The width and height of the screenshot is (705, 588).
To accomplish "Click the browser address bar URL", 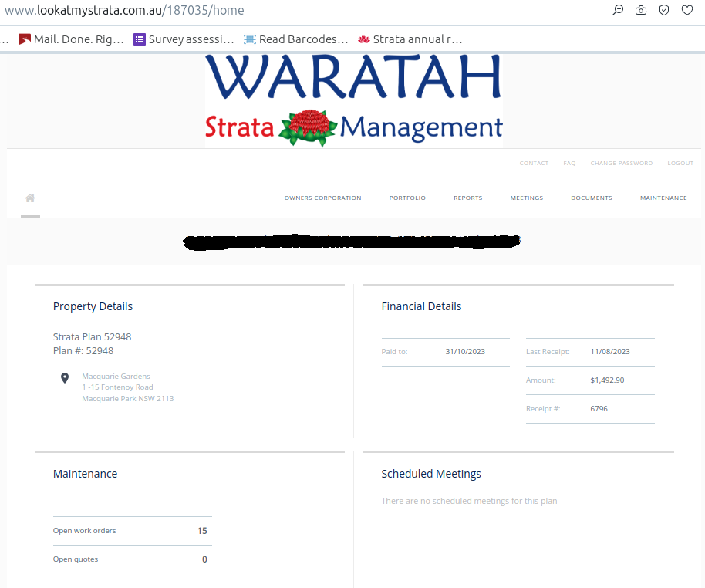I will tap(124, 10).
